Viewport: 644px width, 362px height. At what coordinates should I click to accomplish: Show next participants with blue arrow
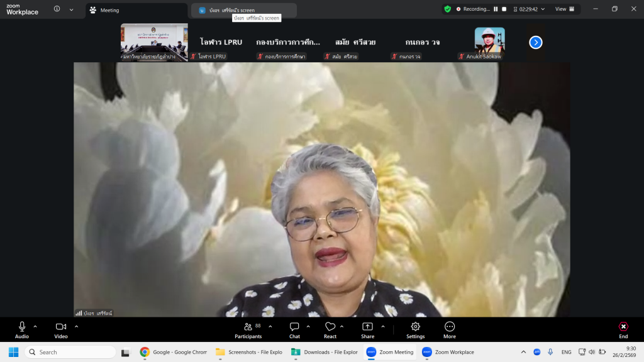[x=536, y=42]
